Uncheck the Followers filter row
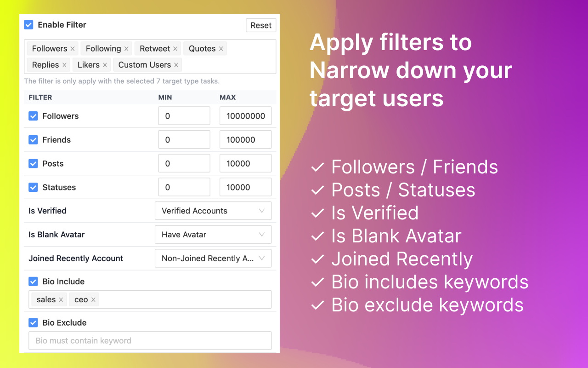 pyautogui.click(x=33, y=116)
